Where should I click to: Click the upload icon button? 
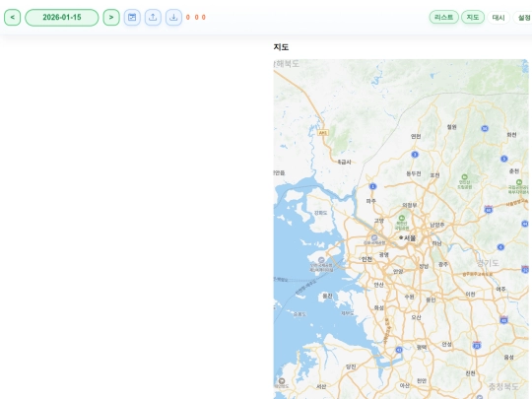(153, 18)
